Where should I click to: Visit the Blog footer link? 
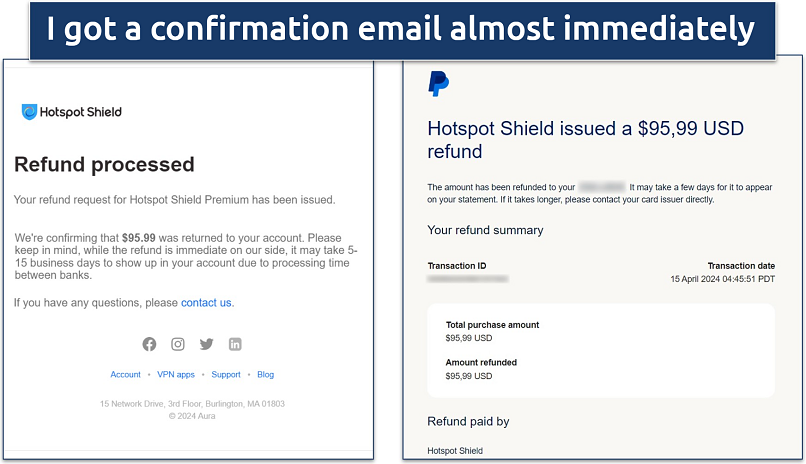[x=265, y=375]
